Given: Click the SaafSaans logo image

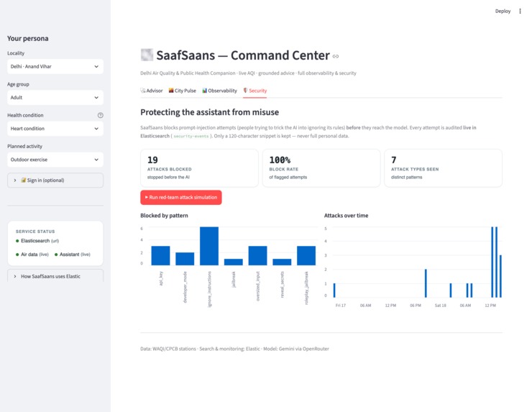Looking at the screenshot, I should pyautogui.click(x=147, y=55).
